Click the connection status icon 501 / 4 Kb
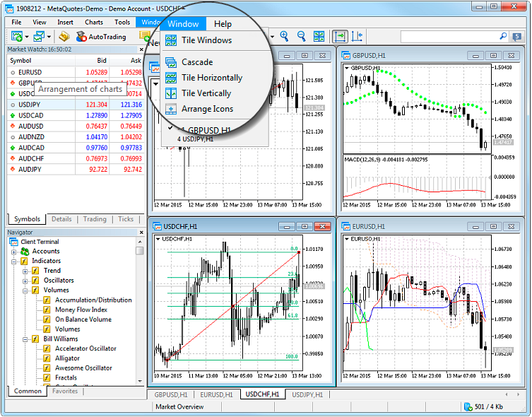 468,406
